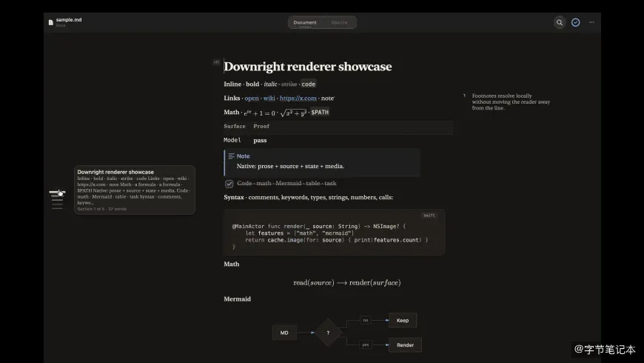644x363 pixels.
Task: Click the "Math" section heading above formula
Action: click(x=231, y=264)
